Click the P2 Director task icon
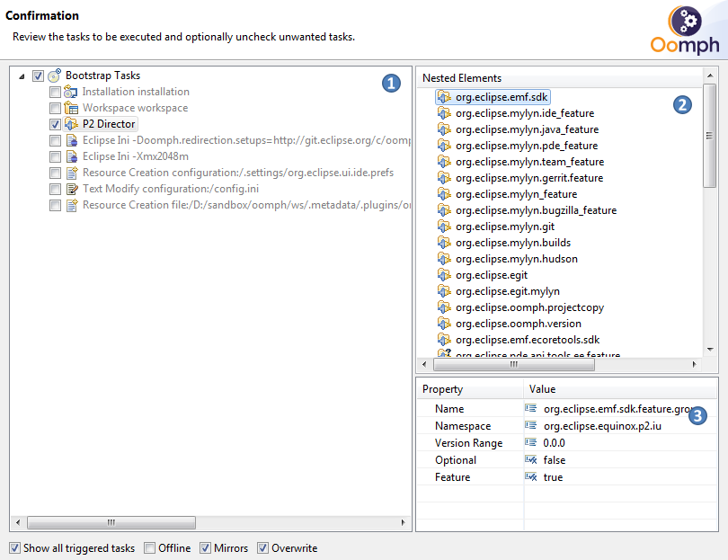Viewport: 728px width, 560px height. point(71,124)
